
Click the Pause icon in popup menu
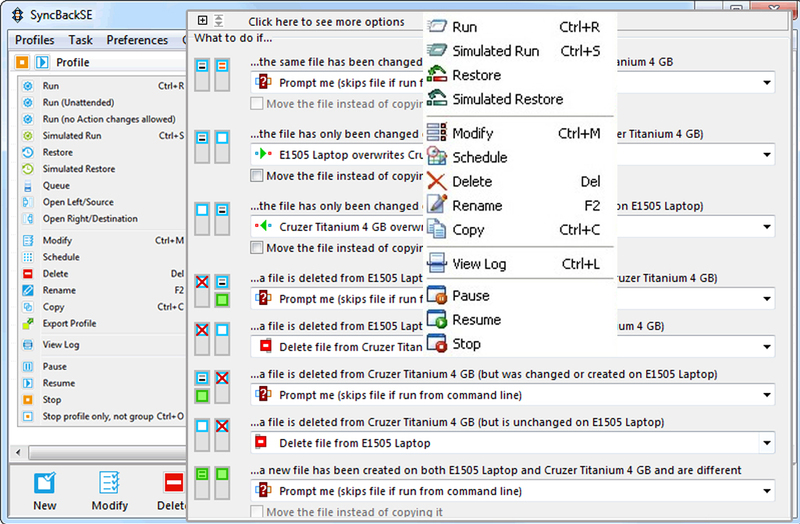[x=437, y=295]
